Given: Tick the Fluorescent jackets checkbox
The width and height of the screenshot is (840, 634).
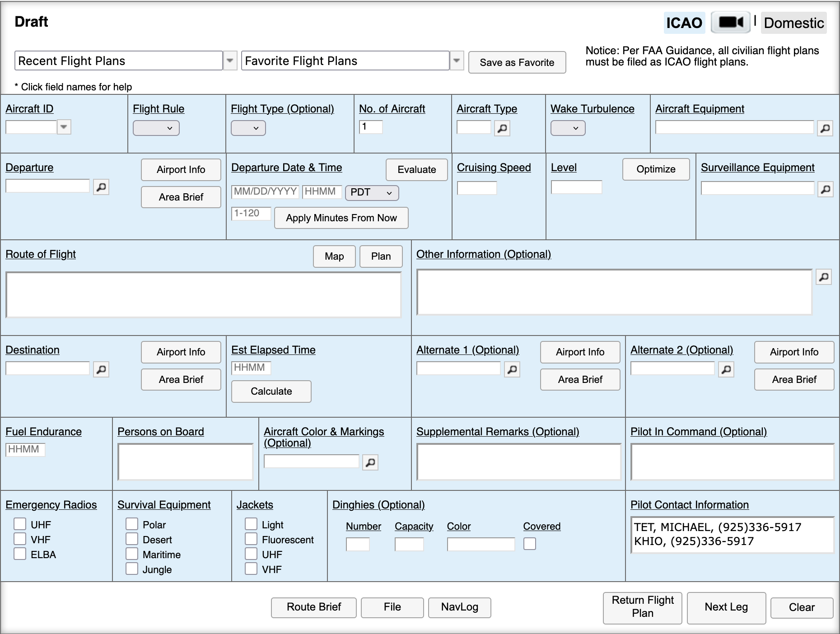Looking at the screenshot, I should pyautogui.click(x=251, y=539).
